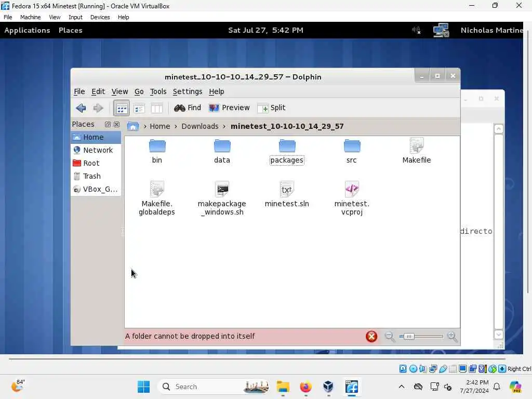Open the bin folder
The height and width of the screenshot is (399, 532).
pyautogui.click(x=157, y=151)
